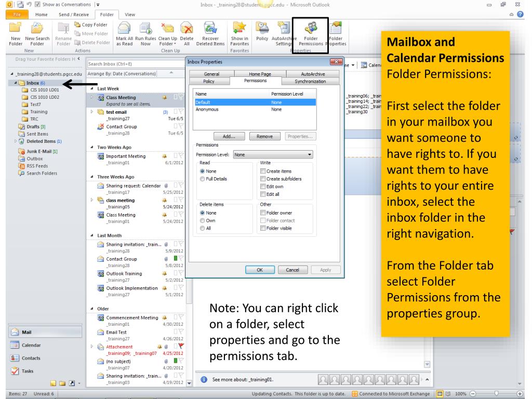Open Recover Deleted Items
Screen dimensions: 532x399
210,34
